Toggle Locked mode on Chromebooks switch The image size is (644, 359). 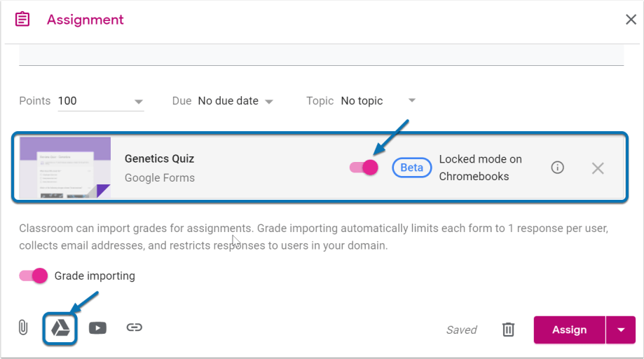pyautogui.click(x=364, y=168)
